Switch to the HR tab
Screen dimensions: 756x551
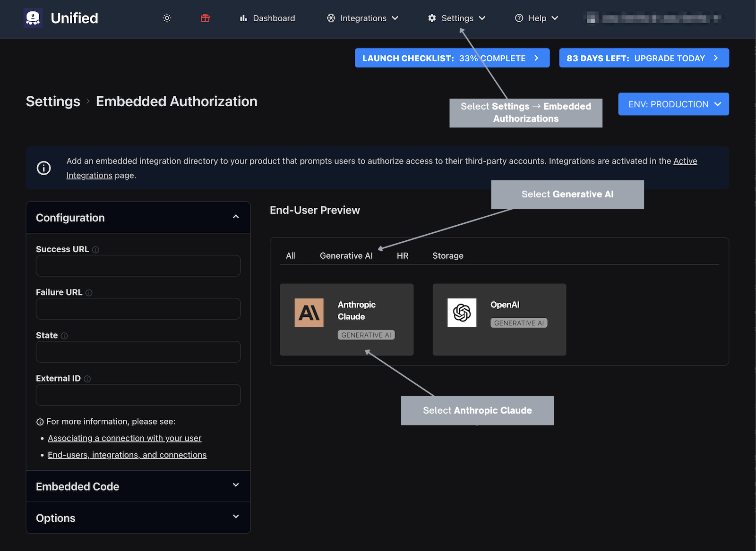pos(403,255)
